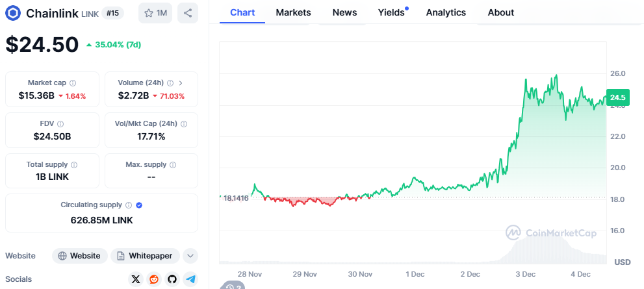Show FDV info icon
644x289 pixels.
pyautogui.click(x=60, y=123)
